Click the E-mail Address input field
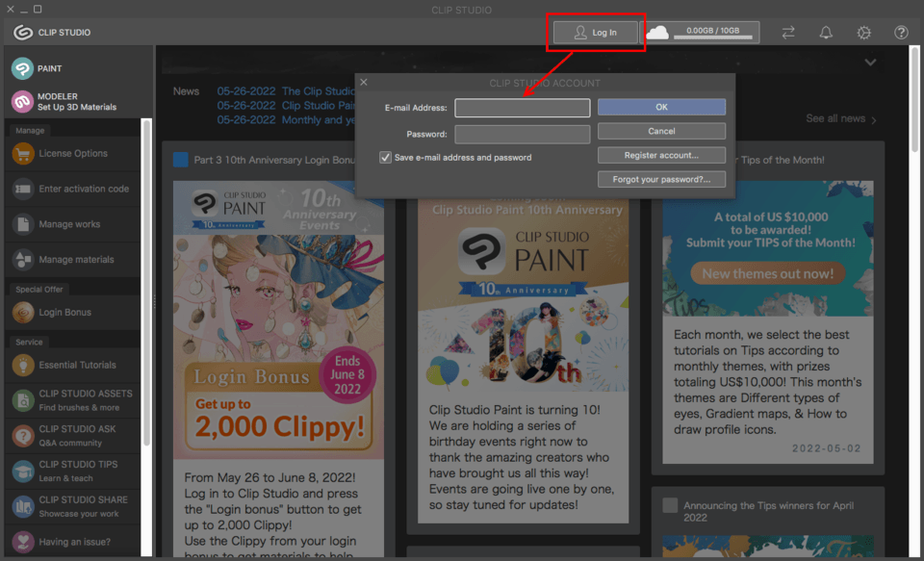The height and width of the screenshot is (561, 924). click(x=522, y=107)
